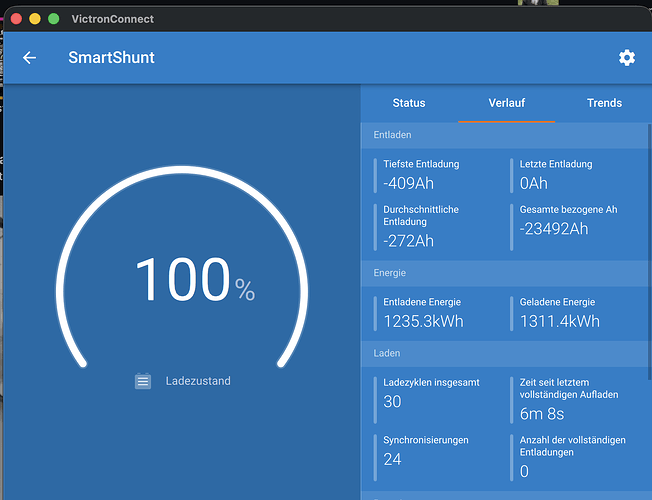652x500 pixels.
Task: Click the battery icon beside Ladezustand
Action: [143, 381]
